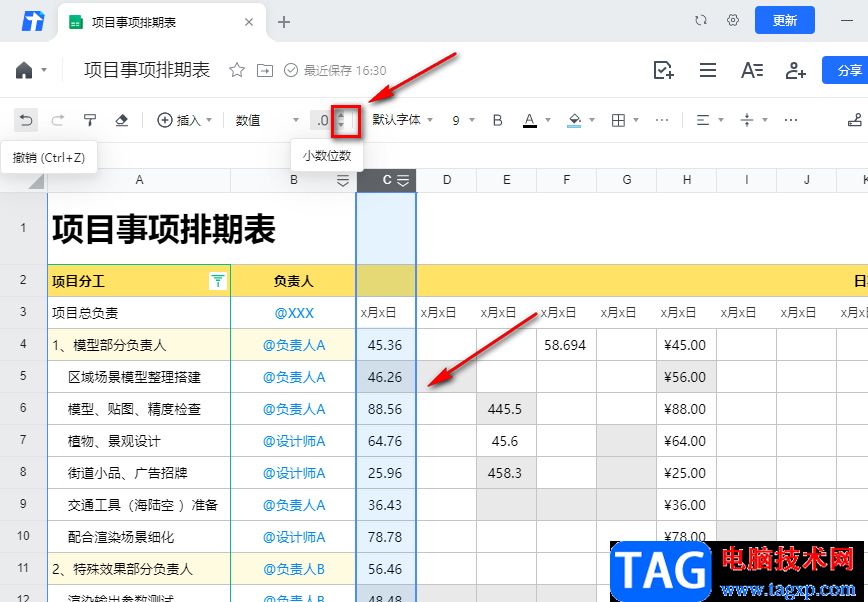The width and height of the screenshot is (868, 602).
Task: Open the settings gear icon
Action: tap(733, 20)
